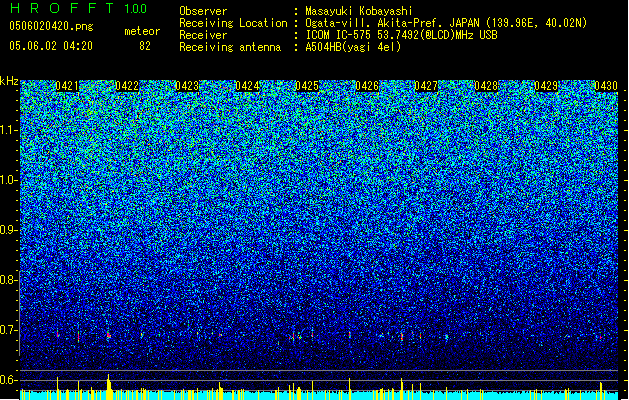Click the 0.6 frequency axis label
Viewport: 629px width, 400px height.
(9, 380)
